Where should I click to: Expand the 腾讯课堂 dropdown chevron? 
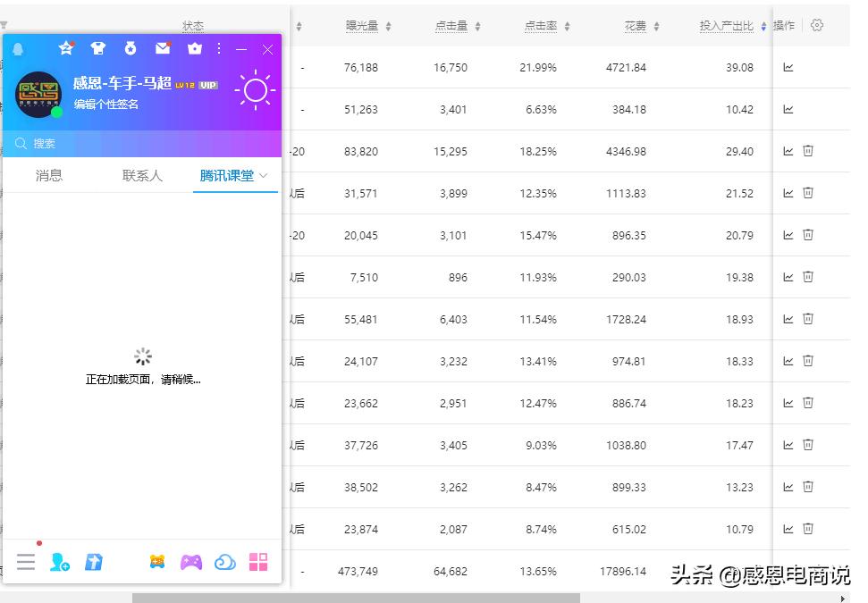tap(265, 176)
